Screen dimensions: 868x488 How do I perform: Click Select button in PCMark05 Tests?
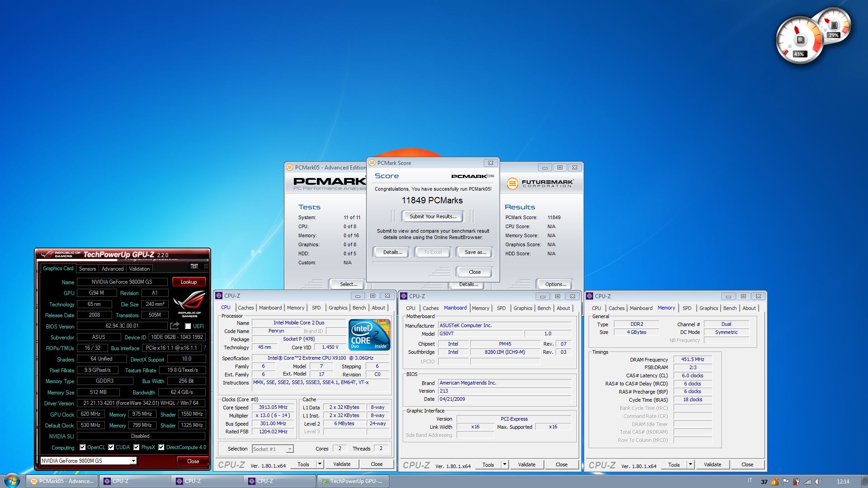coord(348,284)
